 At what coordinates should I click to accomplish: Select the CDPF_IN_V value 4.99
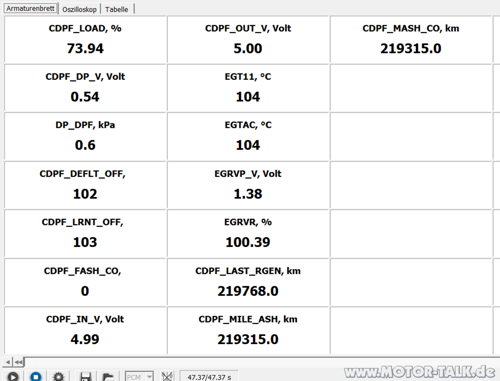pos(85,339)
